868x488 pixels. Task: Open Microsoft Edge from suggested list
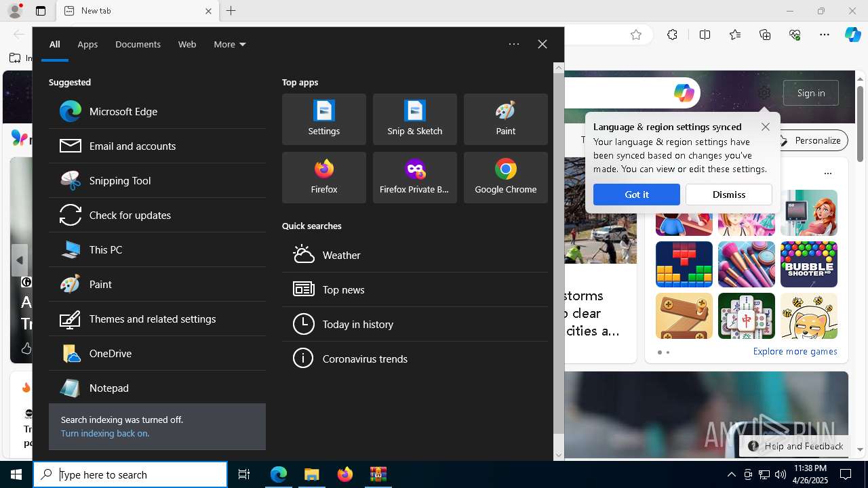point(157,111)
